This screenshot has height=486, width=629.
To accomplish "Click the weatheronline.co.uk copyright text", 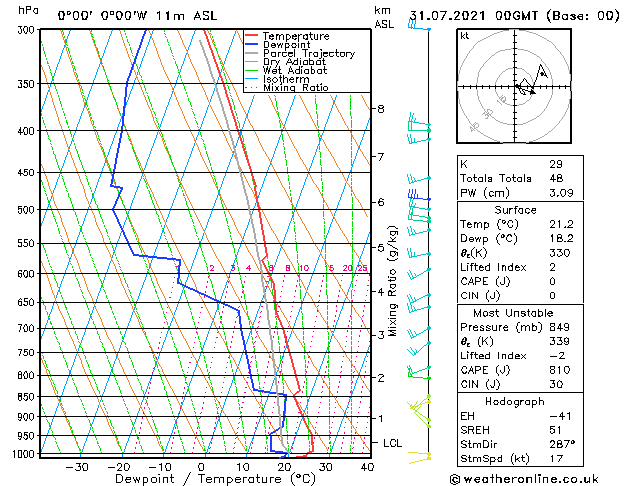I will [524, 479].
